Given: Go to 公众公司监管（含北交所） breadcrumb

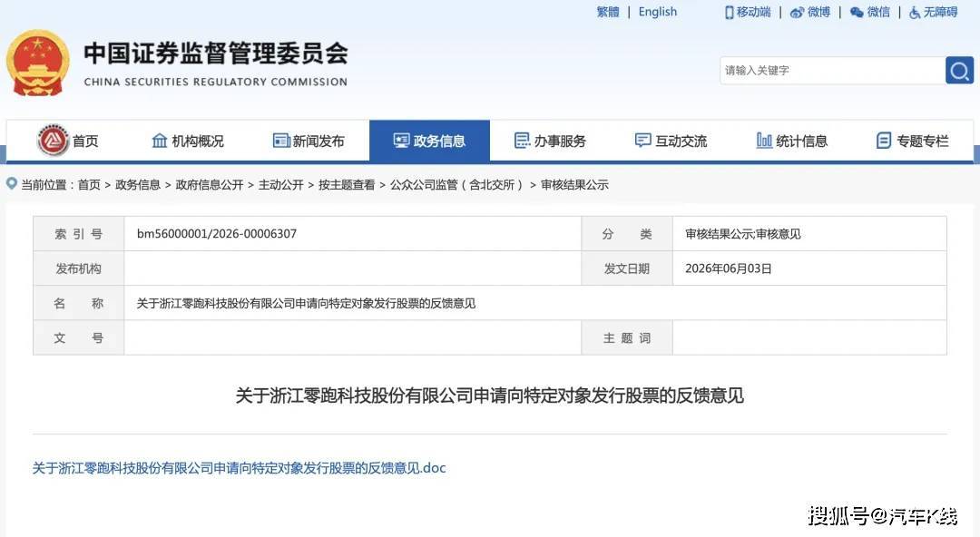Looking at the screenshot, I should tap(457, 185).
